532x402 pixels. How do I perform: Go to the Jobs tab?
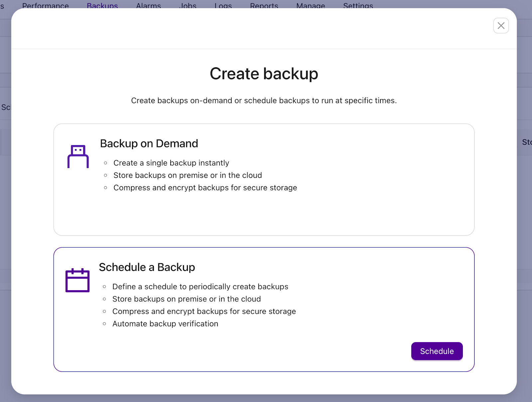pyautogui.click(x=188, y=6)
